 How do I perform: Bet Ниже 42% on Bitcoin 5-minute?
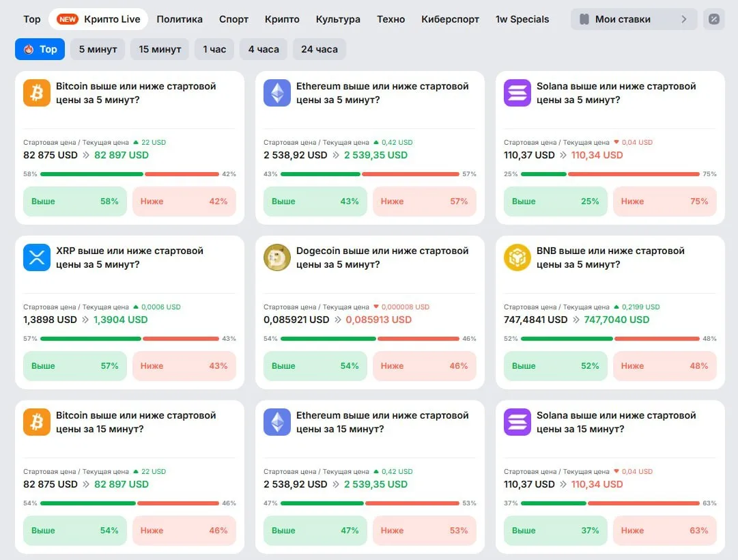184,201
